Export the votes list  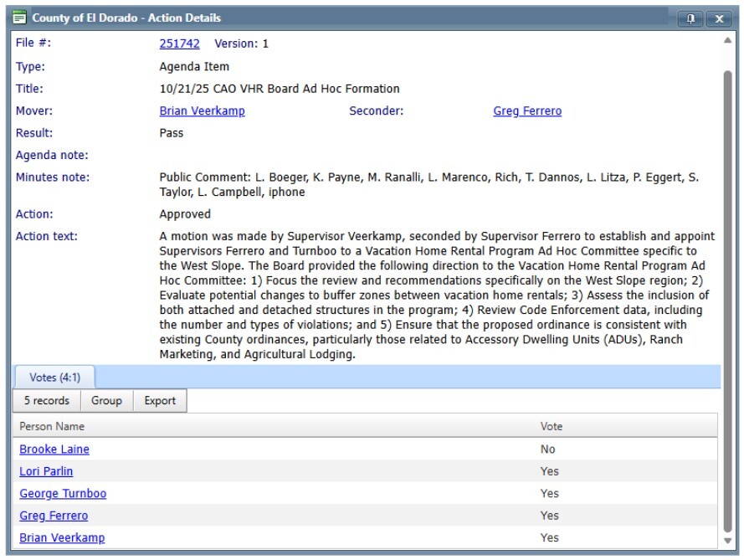click(x=160, y=401)
